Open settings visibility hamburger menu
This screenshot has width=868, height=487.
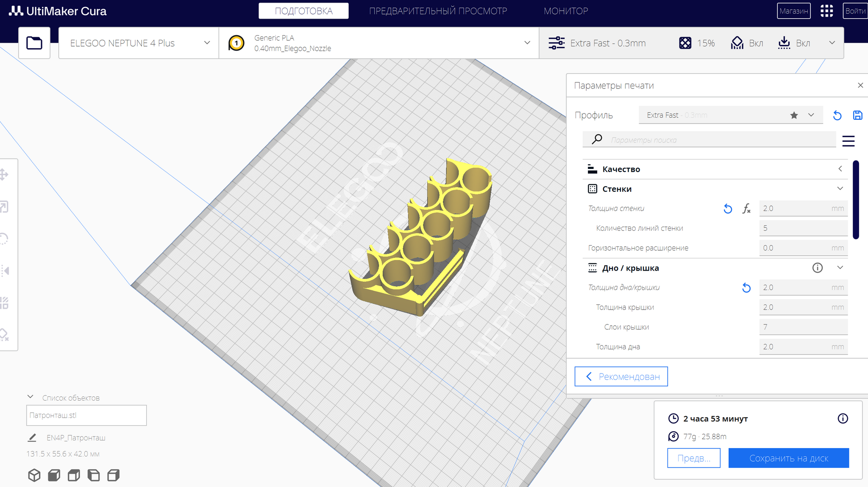pyautogui.click(x=848, y=141)
